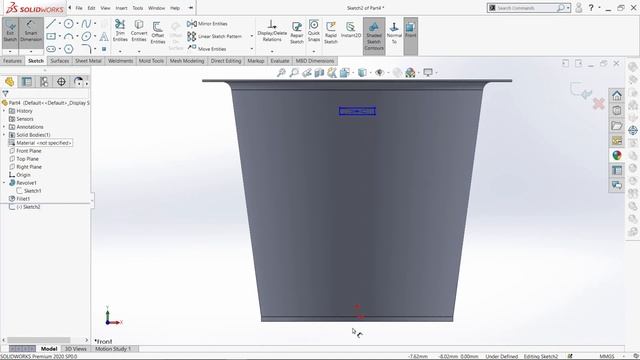Expand the History tree node
The height and width of the screenshot is (360, 640).
(4, 111)
